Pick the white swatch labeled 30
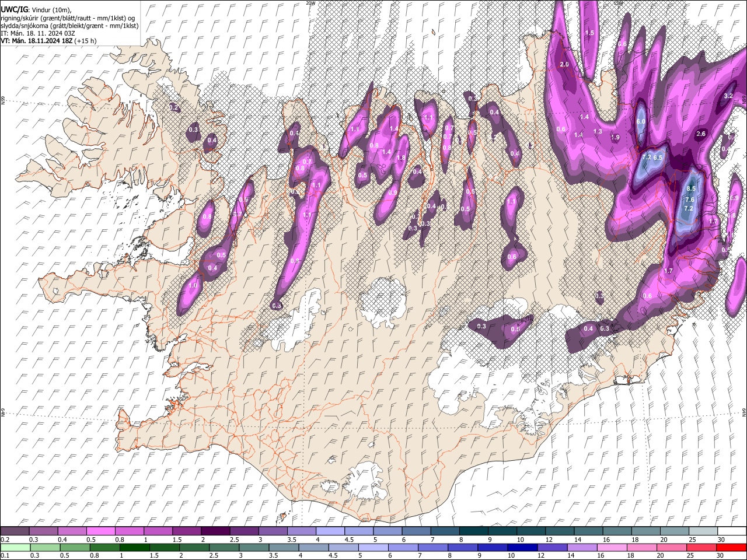This screenshot has height=560, width=747. click(x=731, y=531)
